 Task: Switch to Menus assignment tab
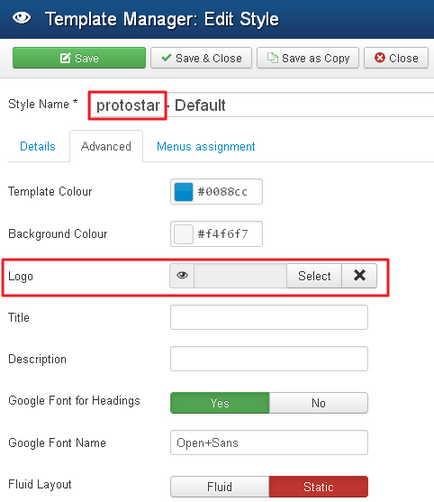click(x=206, y=146)
